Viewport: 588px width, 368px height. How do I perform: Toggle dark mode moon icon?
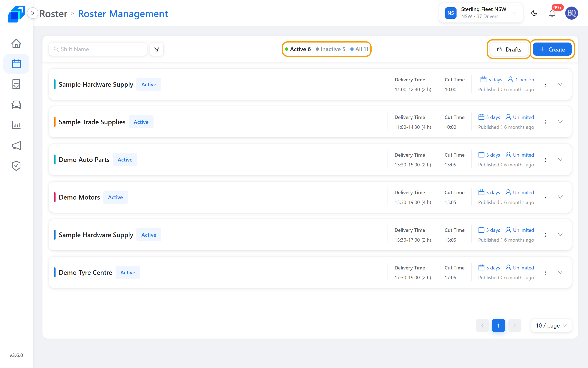click(534, 13)
